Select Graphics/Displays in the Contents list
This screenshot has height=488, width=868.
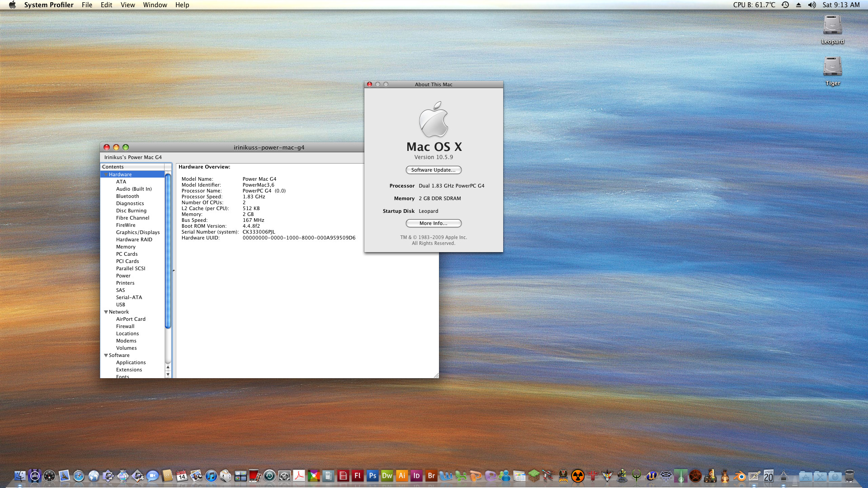(x=137, y=233)
